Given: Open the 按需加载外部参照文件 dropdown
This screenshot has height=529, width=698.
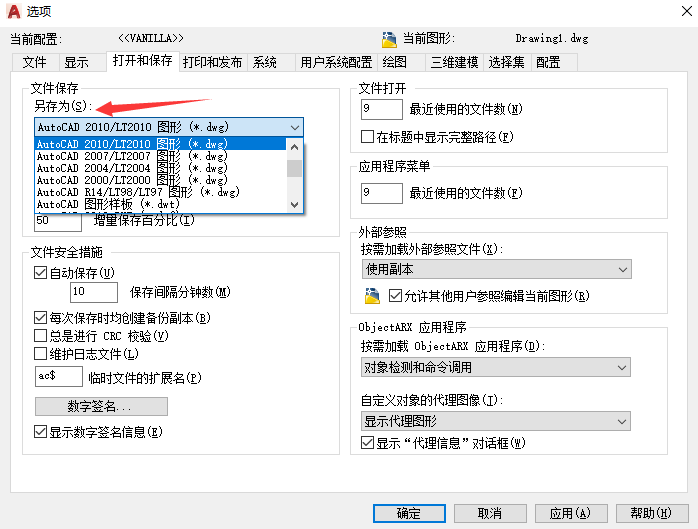Looking at the screenshot, I should pos(496,269).
